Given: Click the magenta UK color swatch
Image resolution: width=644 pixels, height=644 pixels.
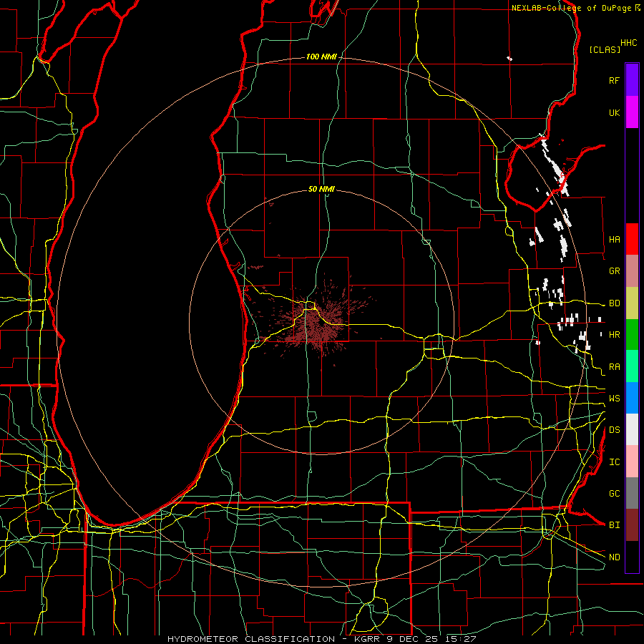Looking at the screenshot, I should click(632, 112).
